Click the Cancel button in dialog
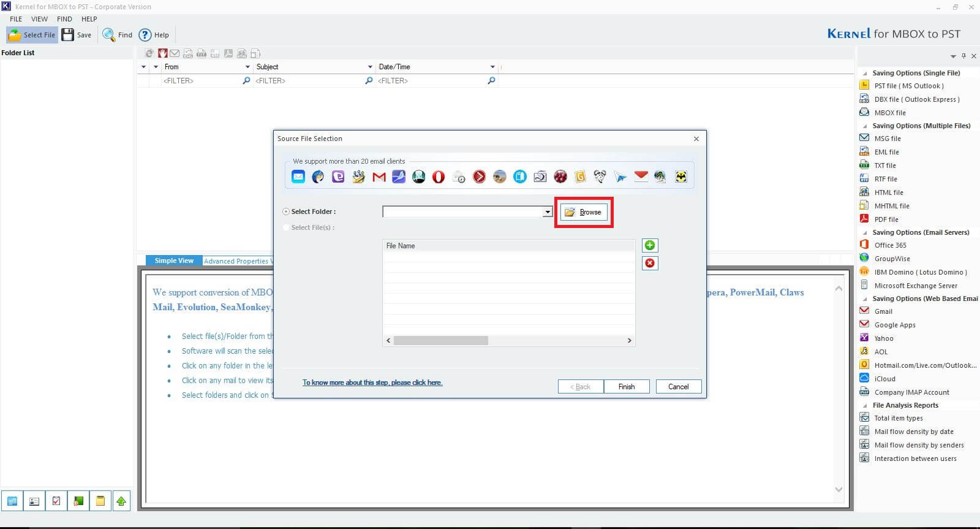 point(679,387)
